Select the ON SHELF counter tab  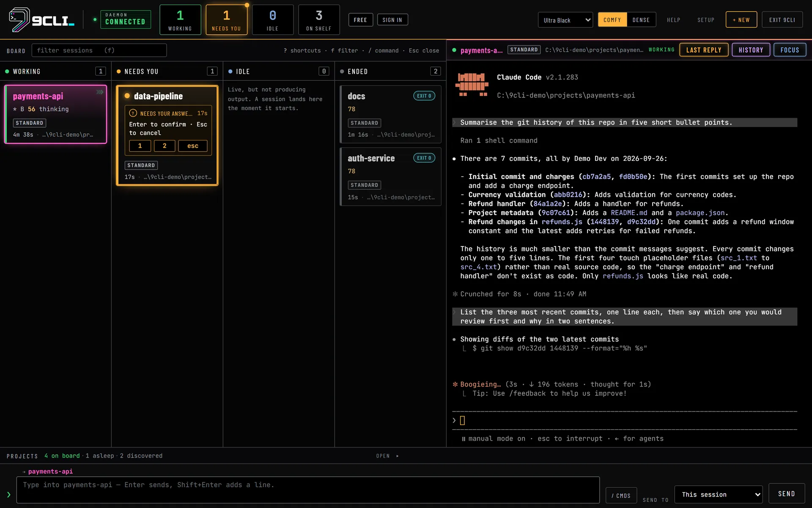tap(319, 20)
